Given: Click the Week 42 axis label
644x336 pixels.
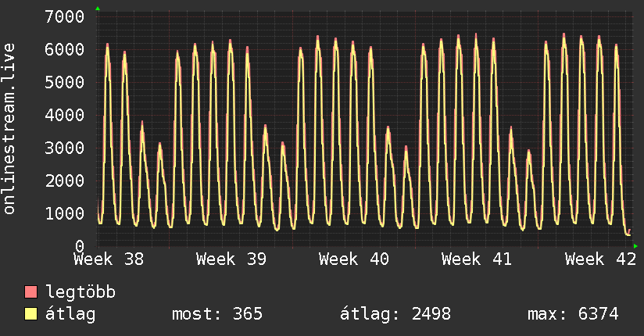Looking at the screenshot, I should [x=600, y=259].
